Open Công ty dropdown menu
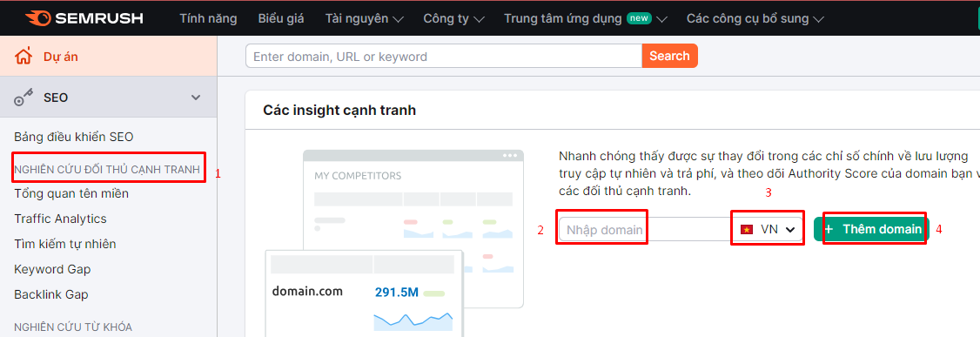 click(453, 18)
